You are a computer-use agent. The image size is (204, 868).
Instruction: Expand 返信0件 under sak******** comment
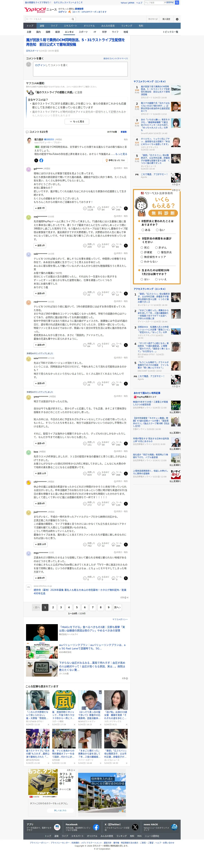40,293
